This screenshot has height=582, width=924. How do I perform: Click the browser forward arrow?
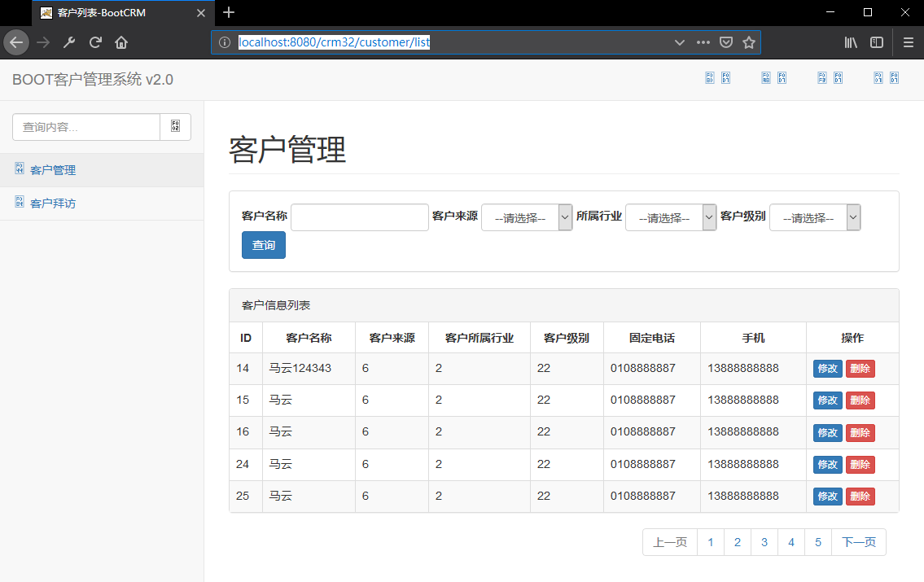point(43,42)
